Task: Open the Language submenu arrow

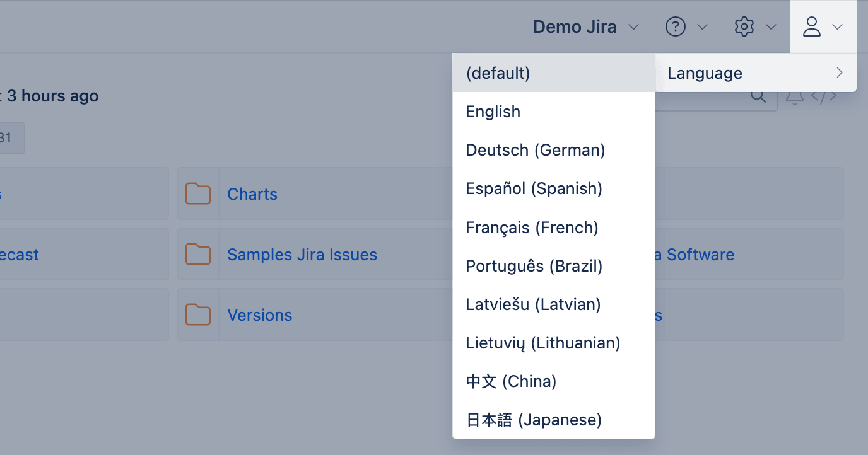Action: [x=840, y=73]
